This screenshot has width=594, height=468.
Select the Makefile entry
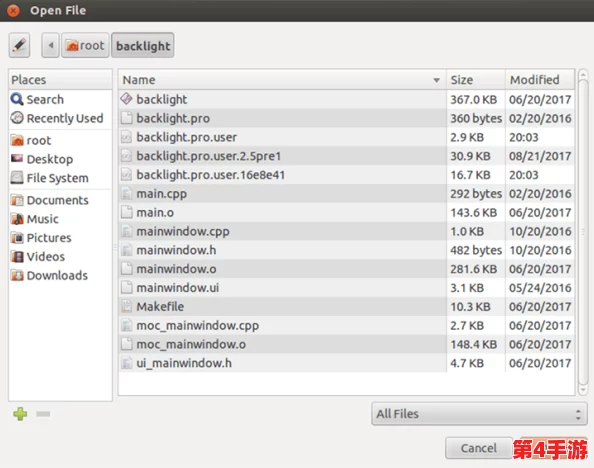(347, 307)
